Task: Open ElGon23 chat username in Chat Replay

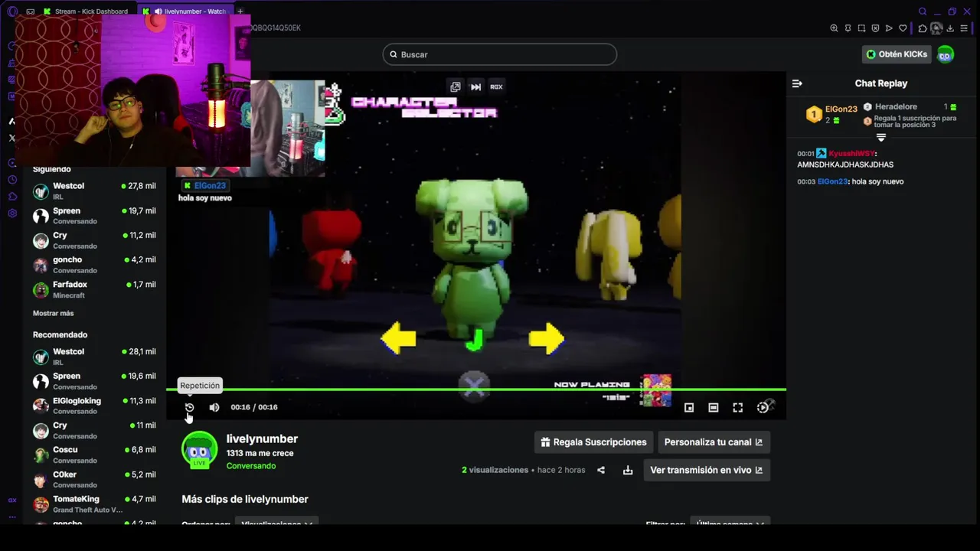Action: (x=832, y=181)
